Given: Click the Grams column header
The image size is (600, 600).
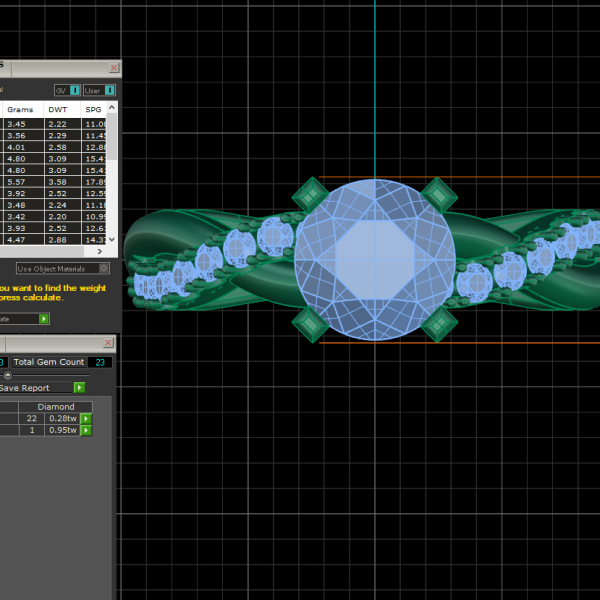Looking at the screenshot, I should (x=20, y=109).
